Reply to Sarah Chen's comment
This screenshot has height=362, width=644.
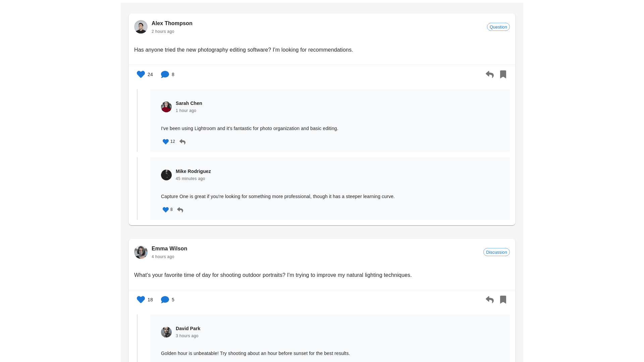(182, 142)
